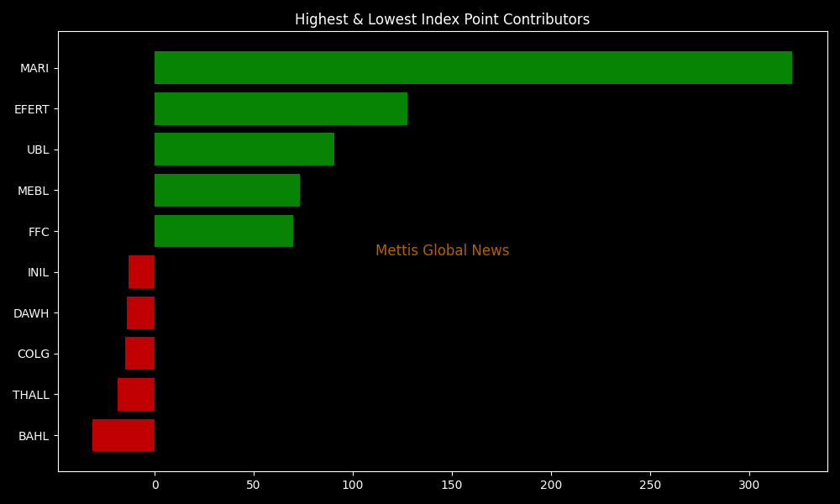Select the THALL y-axis label
840x504 pixels.
31,395
